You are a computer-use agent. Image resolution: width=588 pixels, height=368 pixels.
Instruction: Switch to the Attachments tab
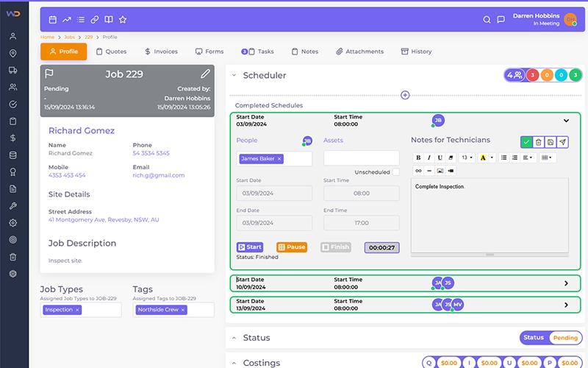(360, 52)
